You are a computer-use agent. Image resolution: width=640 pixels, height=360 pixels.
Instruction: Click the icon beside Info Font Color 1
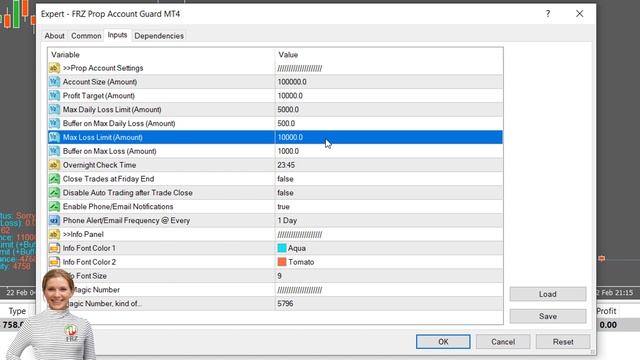click(x=54, y=248)
